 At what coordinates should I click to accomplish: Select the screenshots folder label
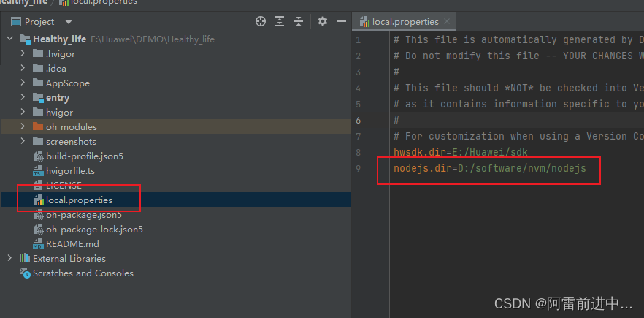coord(71,142)
